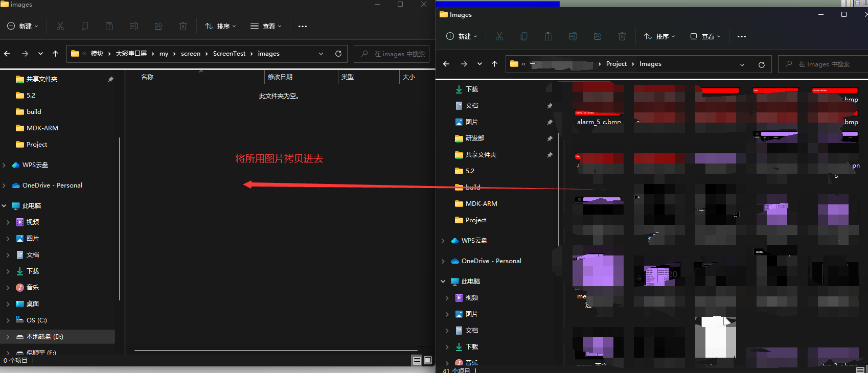This screenshot has height=373, width=868.
Task: Expand the WPS云盘 node in the images window
Action: (4, 165)
